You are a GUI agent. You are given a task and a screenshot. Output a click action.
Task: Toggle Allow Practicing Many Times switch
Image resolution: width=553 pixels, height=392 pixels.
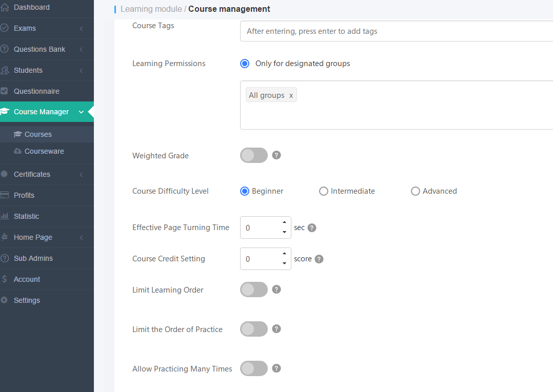coord(254,368)
